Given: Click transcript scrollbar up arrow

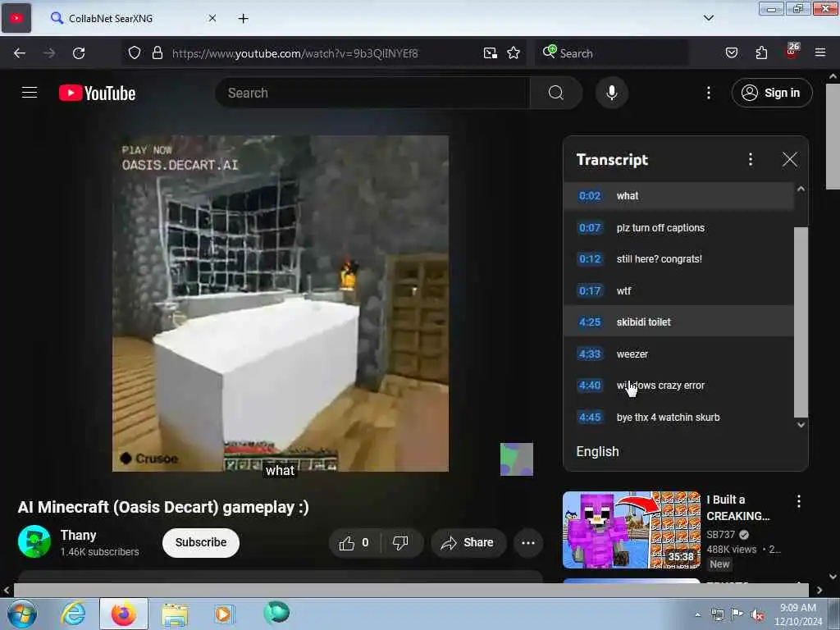Looking at the screenshot, I should click(801, 189).
